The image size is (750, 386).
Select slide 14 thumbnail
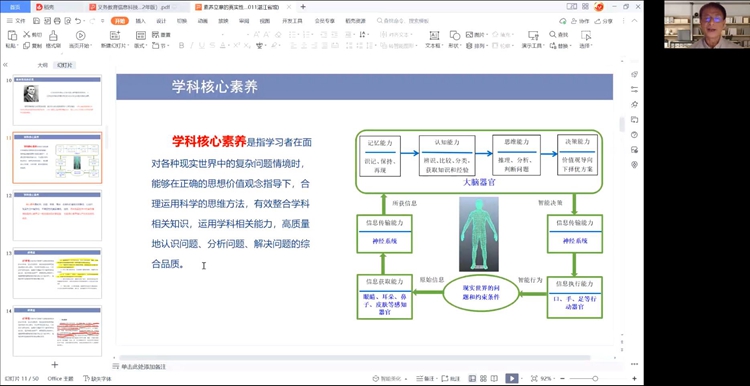coord(57,331)
